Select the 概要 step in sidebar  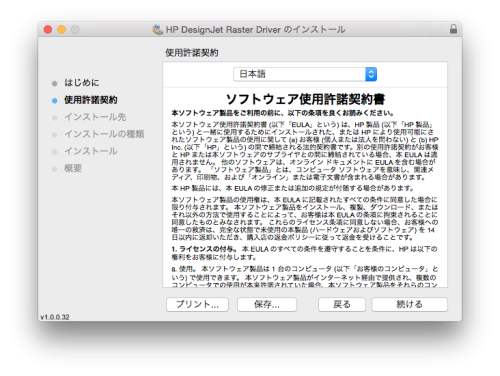[x=73, y=168]
